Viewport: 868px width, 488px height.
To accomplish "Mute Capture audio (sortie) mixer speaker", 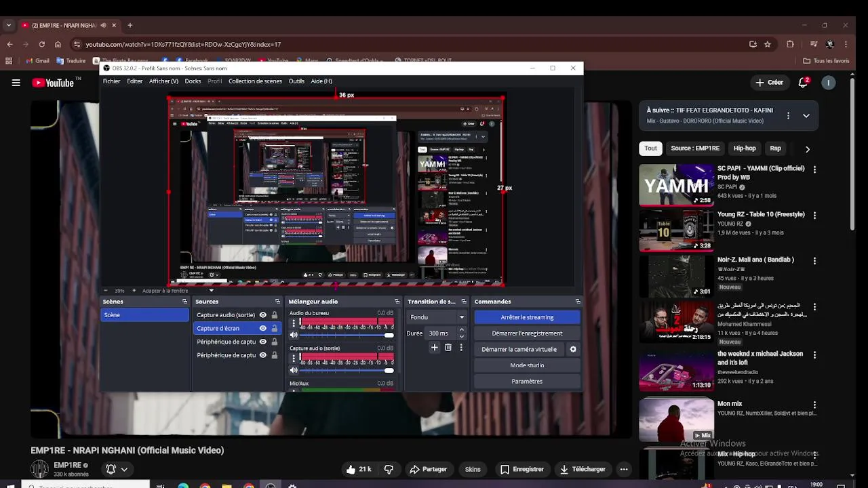I will [294, 370].
